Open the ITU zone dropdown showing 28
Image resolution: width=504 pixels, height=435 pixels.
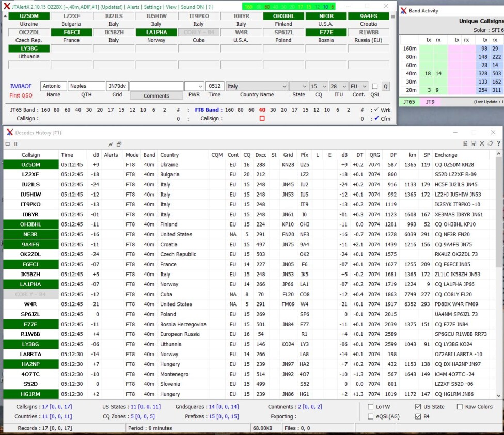[x=338, y=86]
